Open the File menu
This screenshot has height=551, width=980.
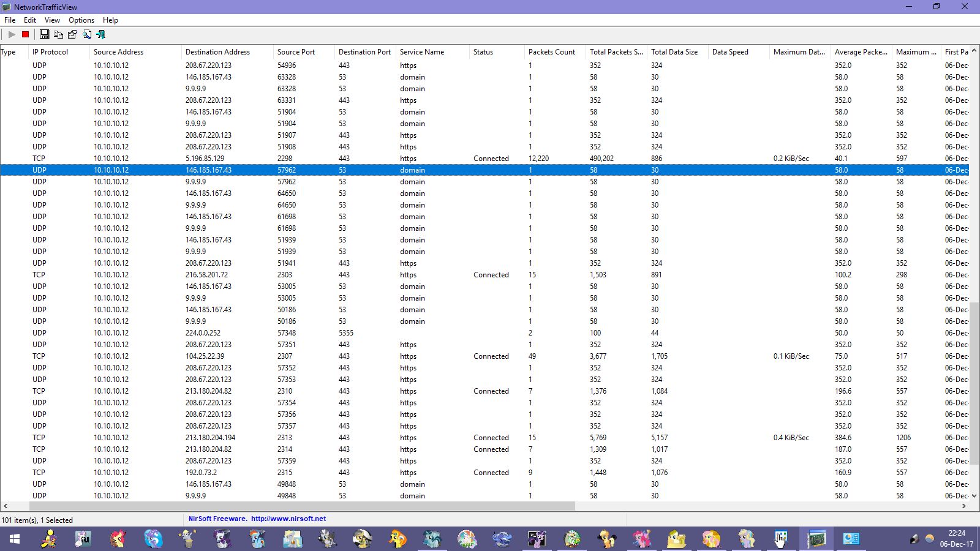point(10,20)
